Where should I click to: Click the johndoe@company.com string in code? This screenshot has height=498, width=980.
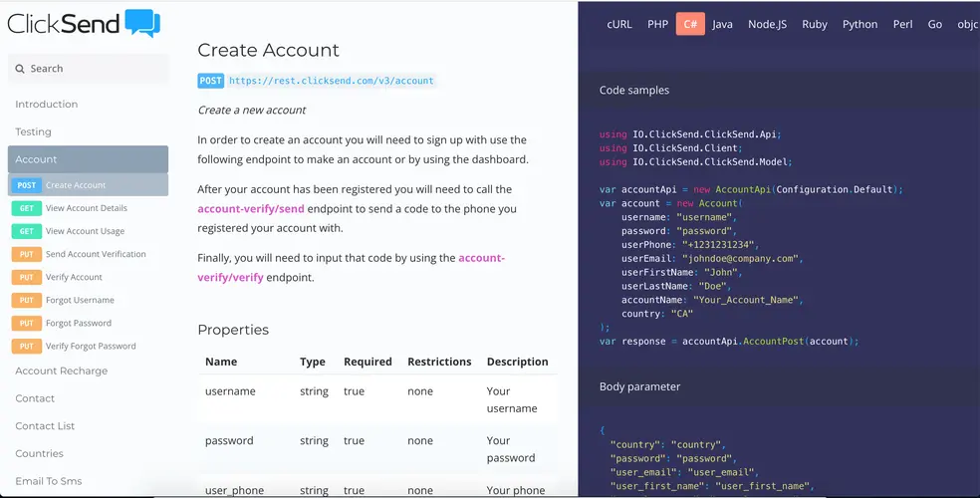741,259
